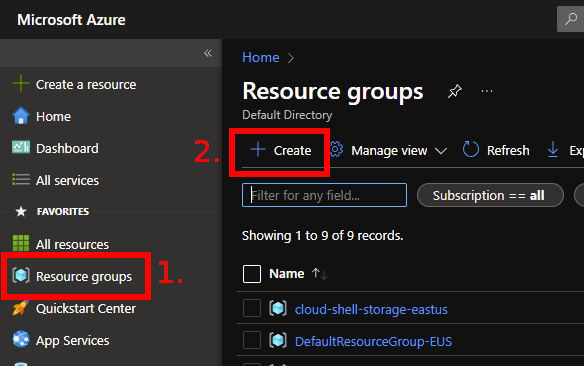The height and width of the screenshot is (366, 584).
Task: Click the Home house icon in sidebar
Action: 21,116
